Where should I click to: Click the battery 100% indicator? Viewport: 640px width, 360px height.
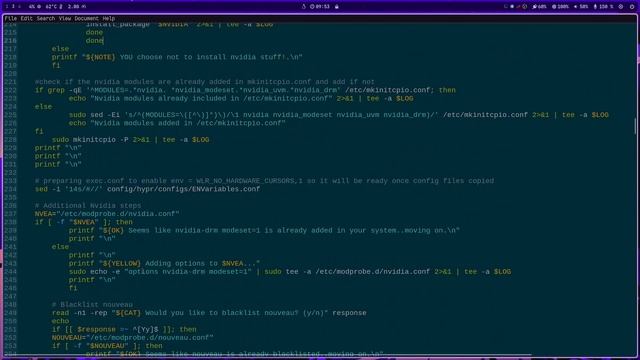tap(560, 7)
